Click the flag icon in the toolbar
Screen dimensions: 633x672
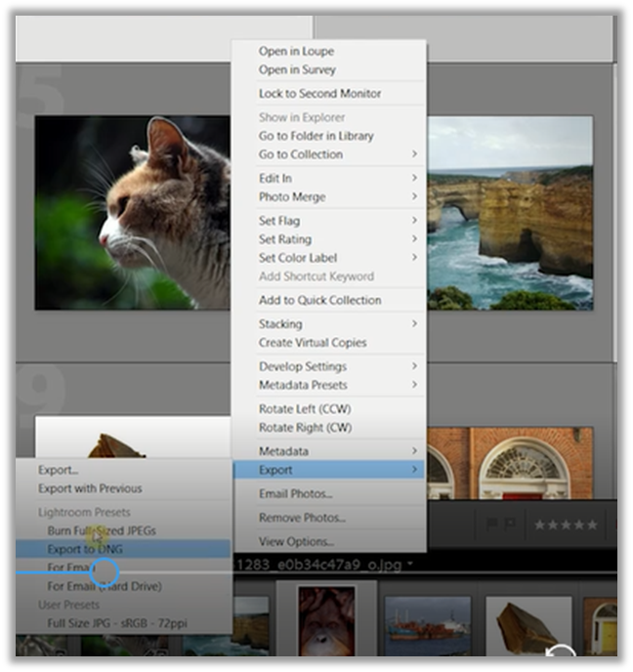498,525
